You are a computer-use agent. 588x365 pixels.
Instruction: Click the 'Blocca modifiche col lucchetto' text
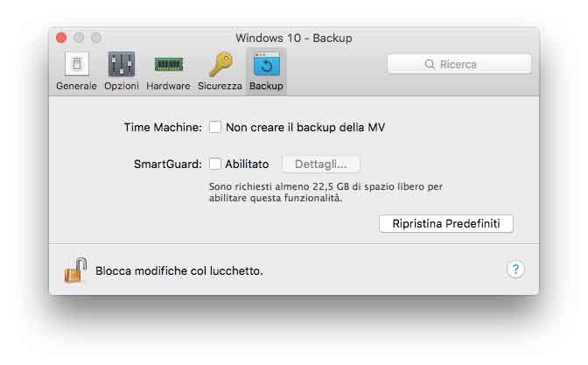[x=178, y=270]
